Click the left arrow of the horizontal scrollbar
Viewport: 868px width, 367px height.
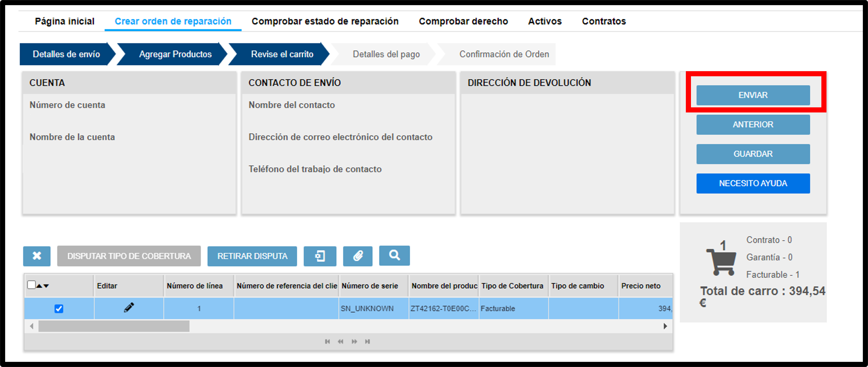coord(32,326)
